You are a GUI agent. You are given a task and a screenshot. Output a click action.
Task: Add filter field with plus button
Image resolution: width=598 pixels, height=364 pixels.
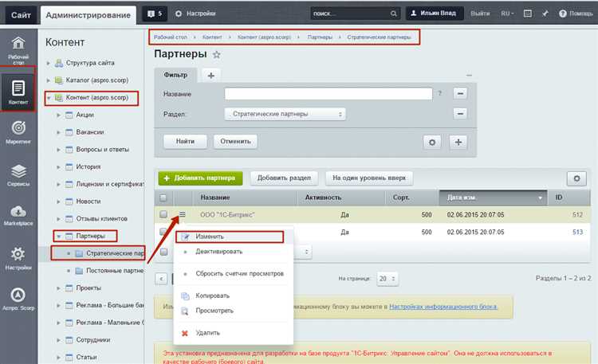[x=458, y=142]
